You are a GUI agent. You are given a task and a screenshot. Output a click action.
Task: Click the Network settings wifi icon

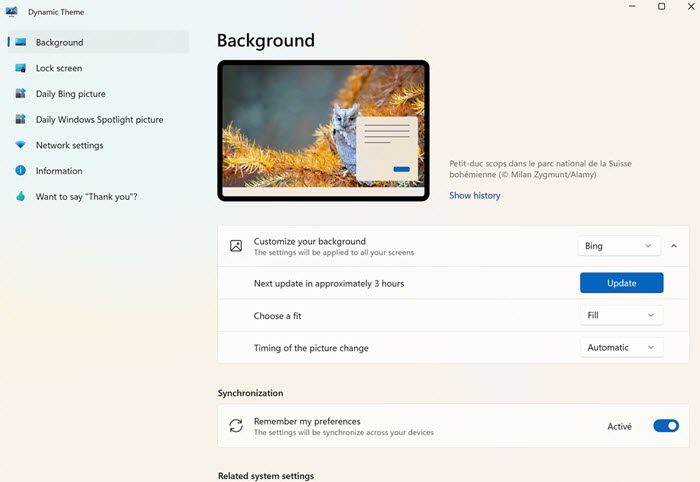click(x=21, y=145)
